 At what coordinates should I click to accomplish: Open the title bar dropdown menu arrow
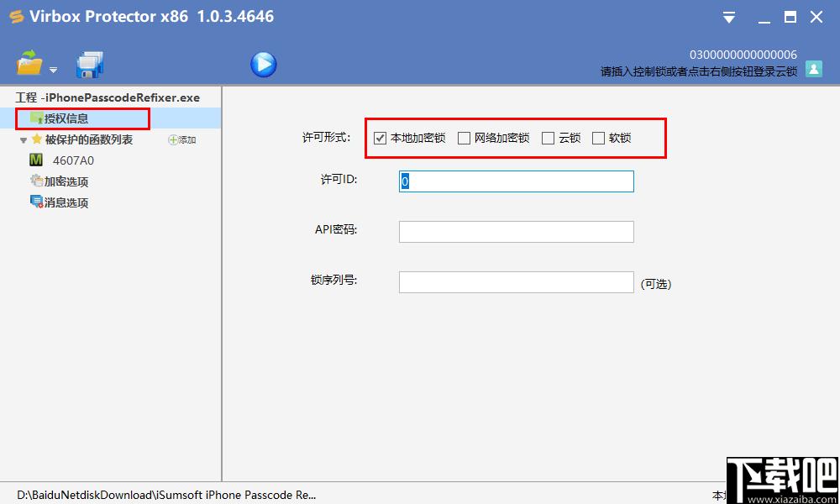click(x=728, y=18)
